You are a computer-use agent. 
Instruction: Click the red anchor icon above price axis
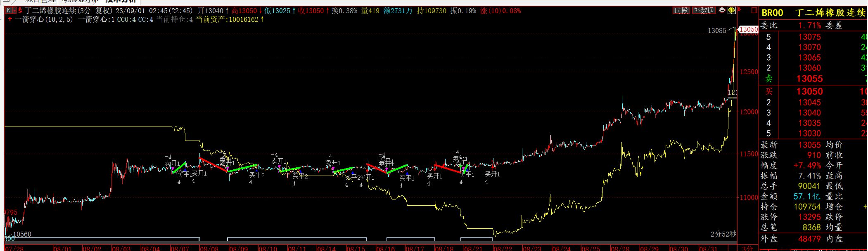pyautogui.click(x=739, y=10)
